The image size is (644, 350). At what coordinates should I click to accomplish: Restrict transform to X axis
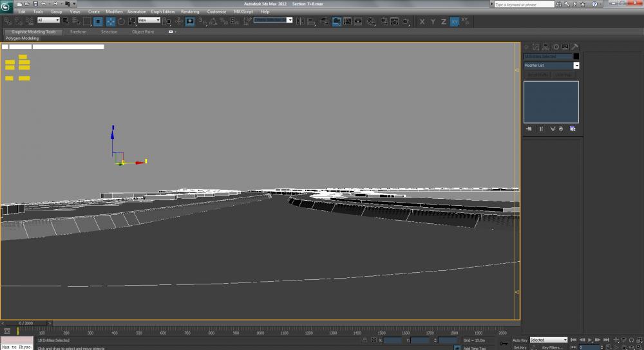[x=422, y=21]
